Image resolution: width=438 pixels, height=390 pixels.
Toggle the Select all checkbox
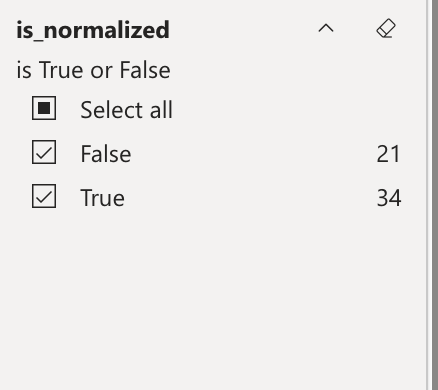pos(44,108)
